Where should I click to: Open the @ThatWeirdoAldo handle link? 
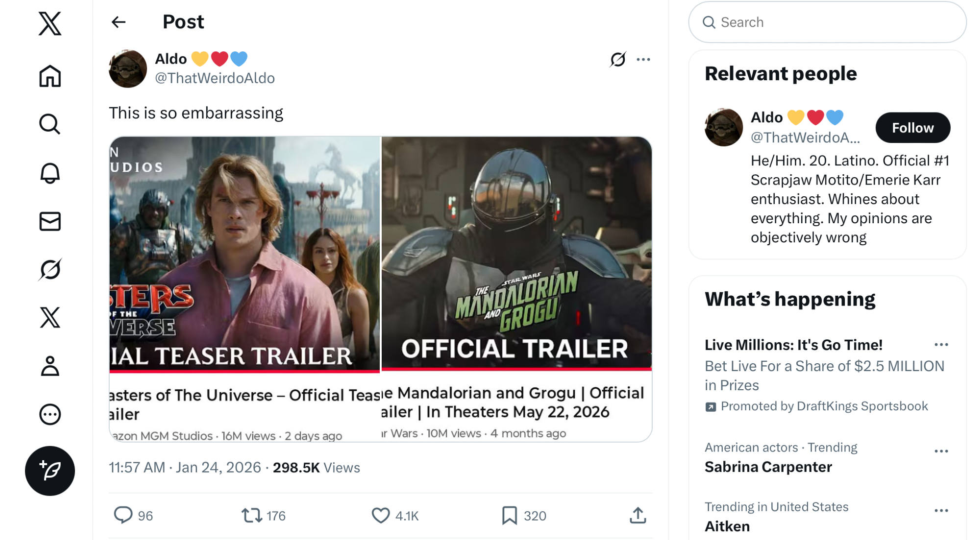215,78
